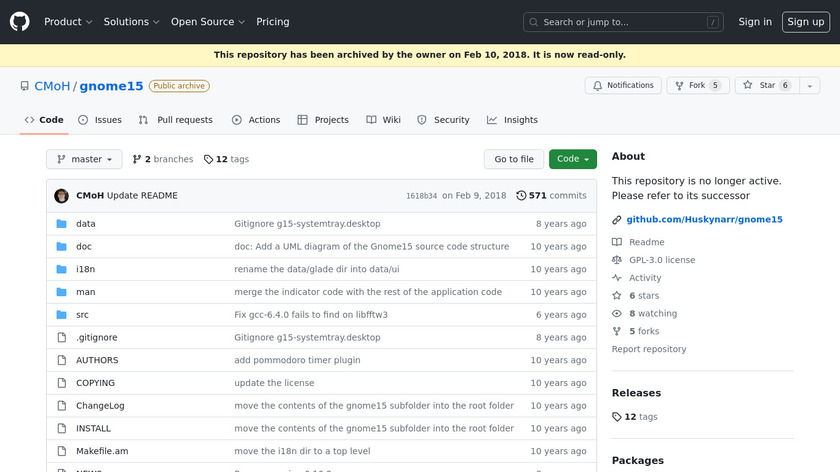Click the GitHub logo icon
840x472 pixels.
tap(20, 21)
